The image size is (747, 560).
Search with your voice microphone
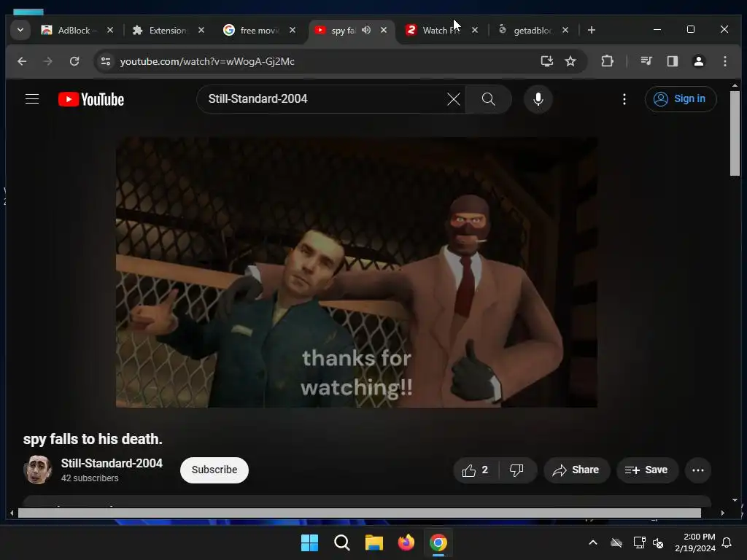coord(538,99)
